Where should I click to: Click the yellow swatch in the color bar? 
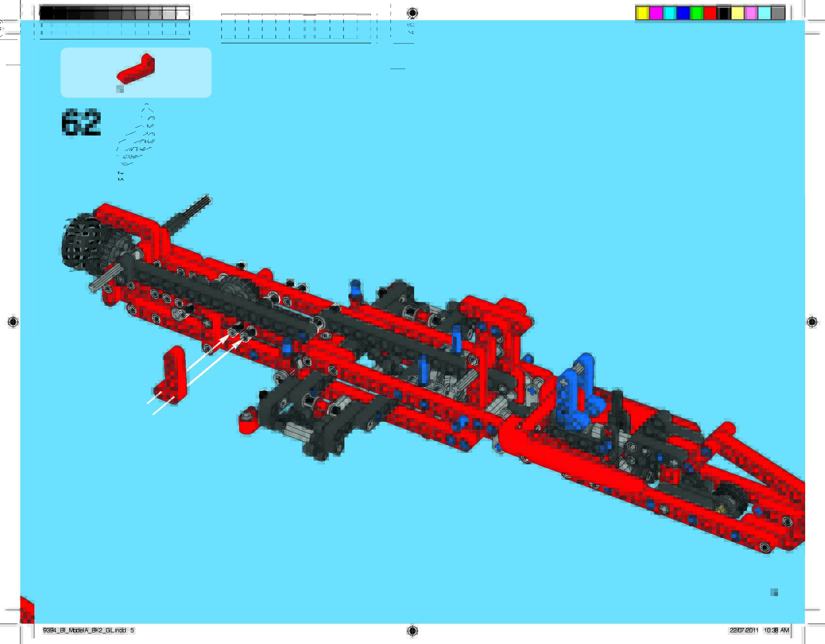[x=643, y=14]
